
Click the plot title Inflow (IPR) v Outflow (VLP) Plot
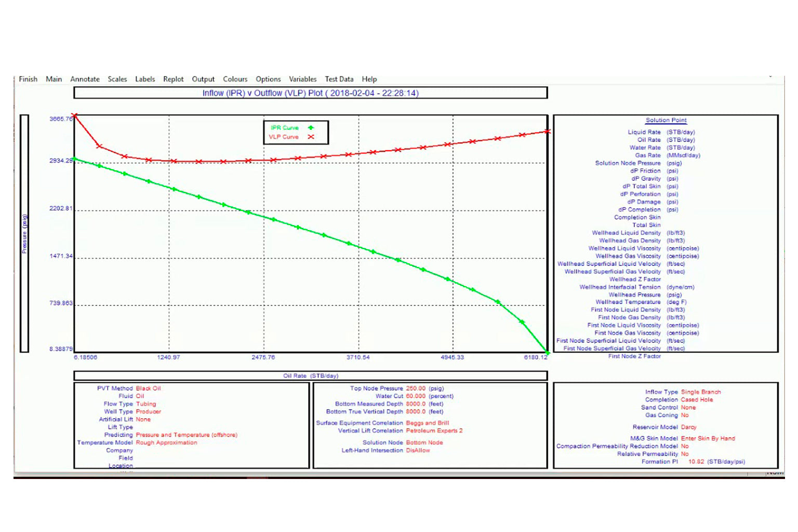click(x=311, y=93)
